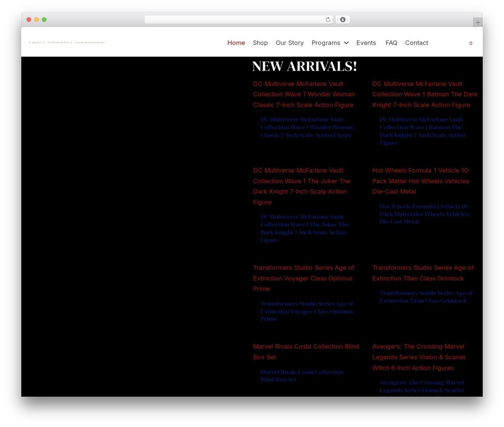Click the NEW ARRIVALS! heading
The image size is (504, 427).
pos(304,66)
